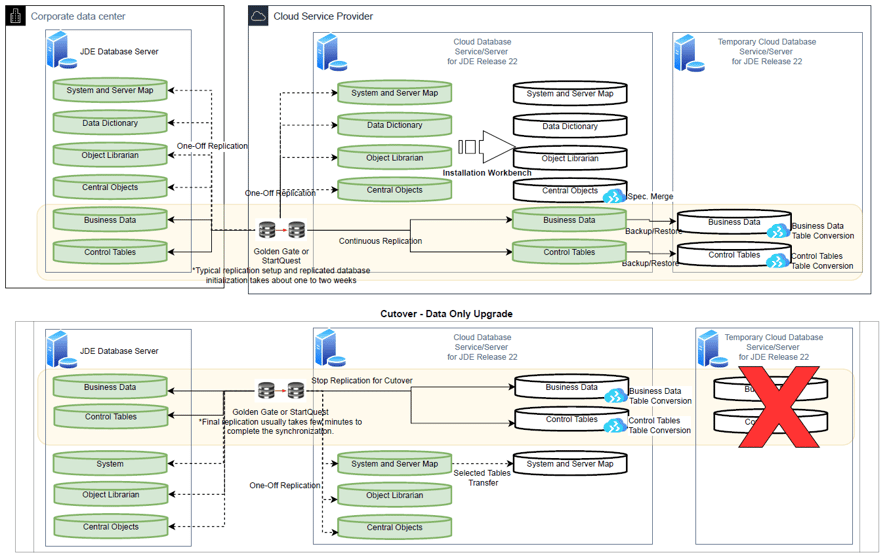
Task: Click the 'Selected Tables Transfer' label
Action: [x=482, y=478]
